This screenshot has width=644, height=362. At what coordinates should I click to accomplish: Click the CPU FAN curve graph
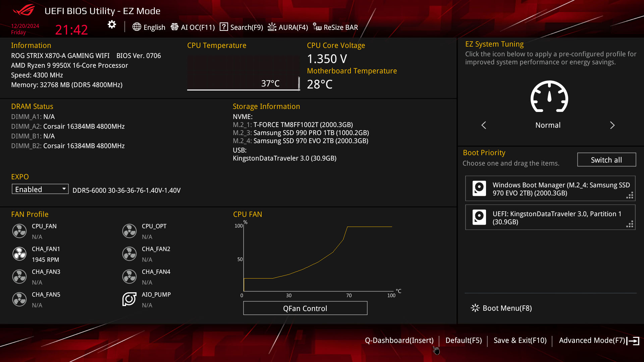pos(318,258)
